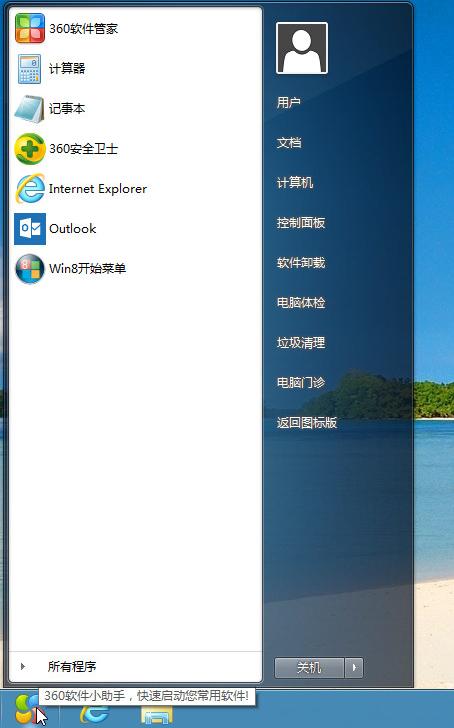This screenshot has height=728, width=454.
Task: Open the 文档 documents link
Action: (289, 143)
